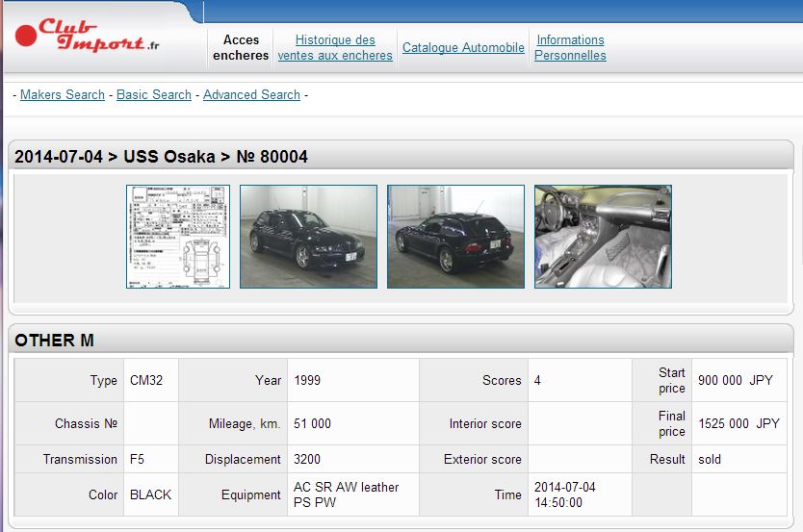
Task: Click the mileage value 51 000
Action: [312, 423]
